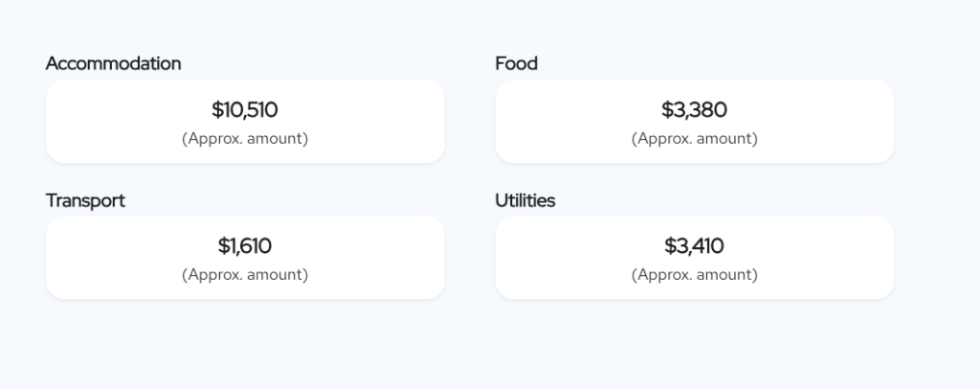This screenshot has width=980, height=389.
Task: Select the $10,510 amount text
Action: tap(245, 110)
